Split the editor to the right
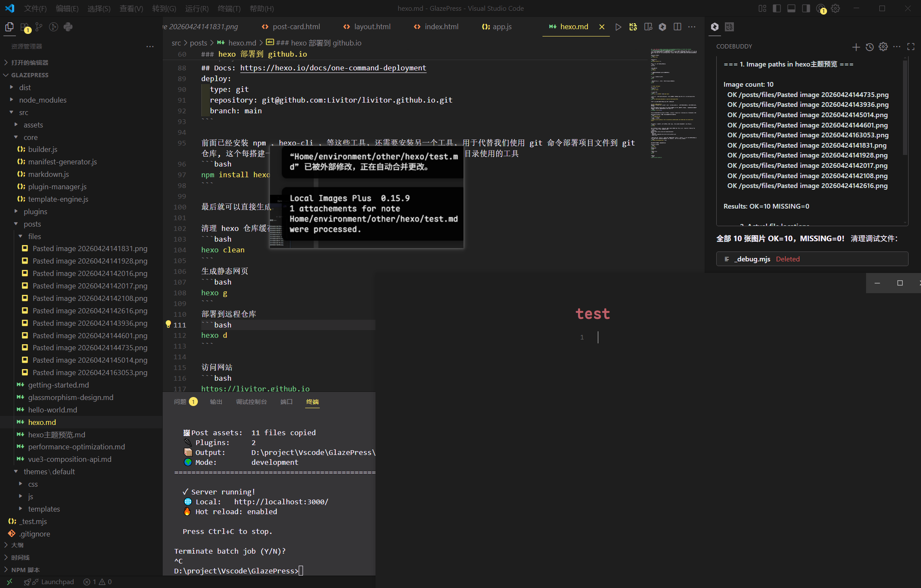 [677, 27]
